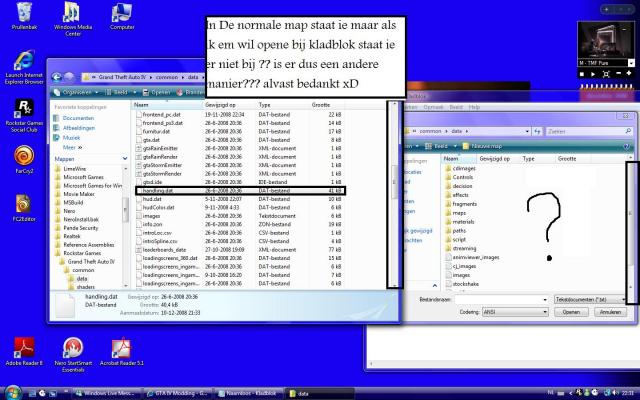Image resolution: width=640 pixels, height=400 pixels.
Task: Click the Windows Start orb
Action: [13, 393]
